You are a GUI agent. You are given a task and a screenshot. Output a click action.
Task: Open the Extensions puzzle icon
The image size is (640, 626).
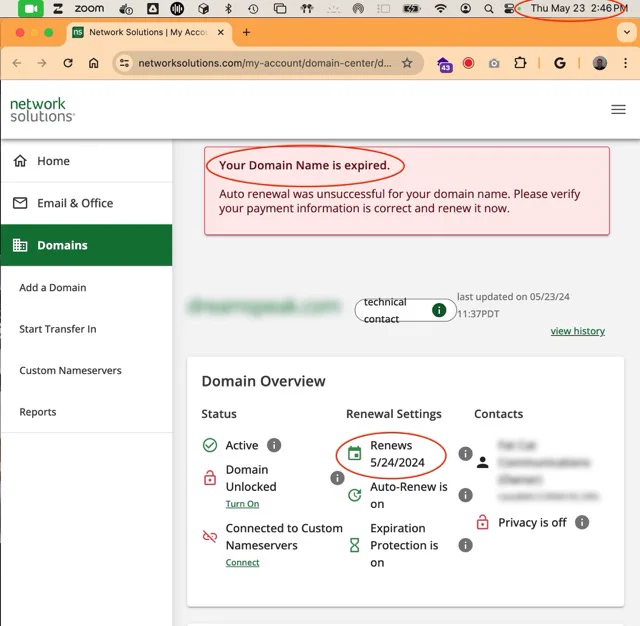click(520, 63)
